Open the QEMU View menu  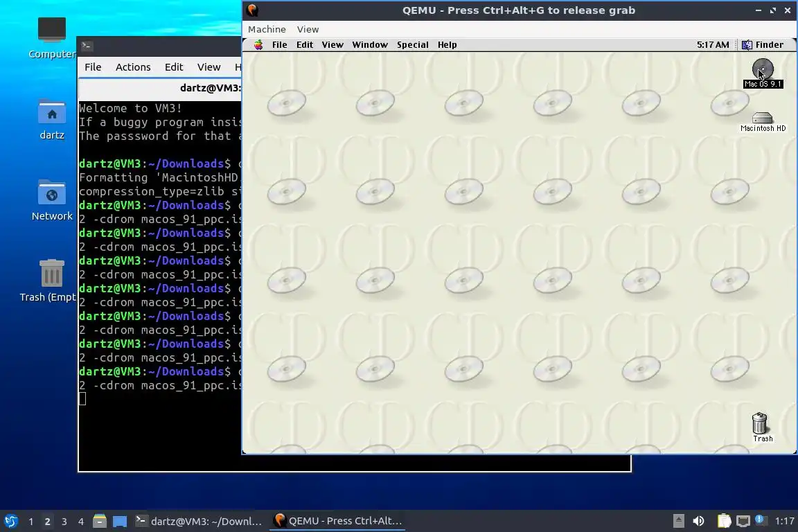point(308,30)
